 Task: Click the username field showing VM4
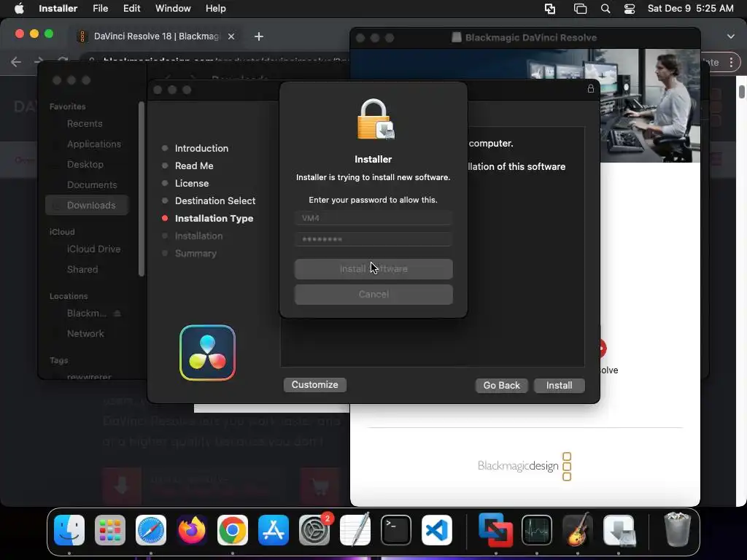[x=373, y=218]
